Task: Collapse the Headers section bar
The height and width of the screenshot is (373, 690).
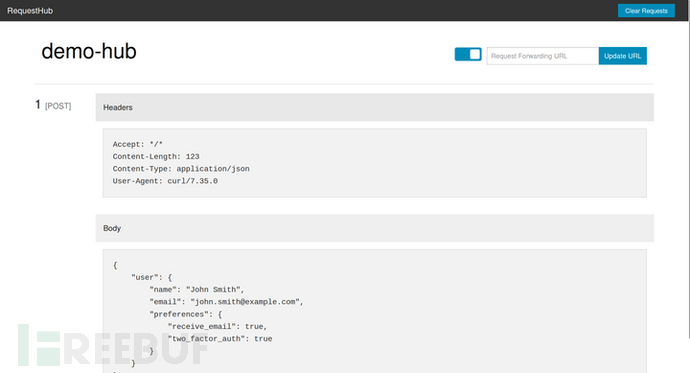Action: click(374, 107)
